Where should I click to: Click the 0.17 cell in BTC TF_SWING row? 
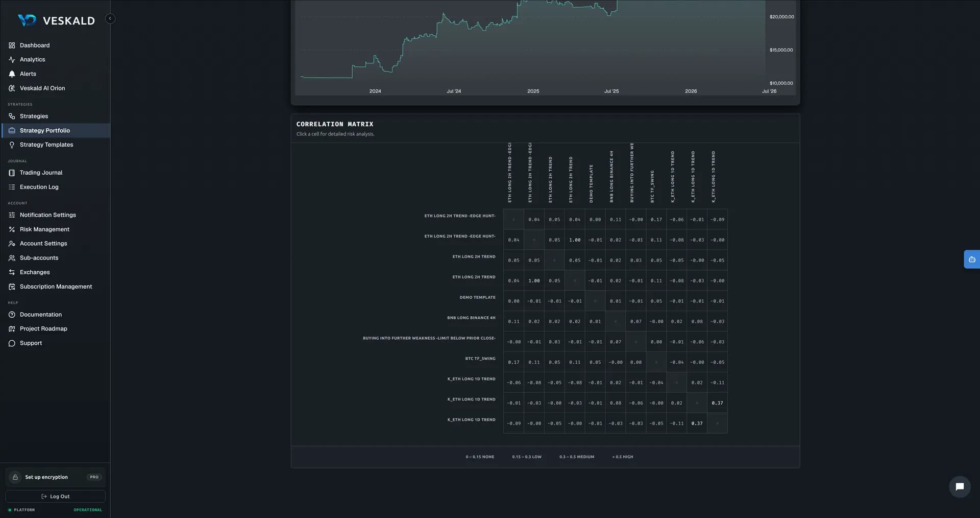513,362
